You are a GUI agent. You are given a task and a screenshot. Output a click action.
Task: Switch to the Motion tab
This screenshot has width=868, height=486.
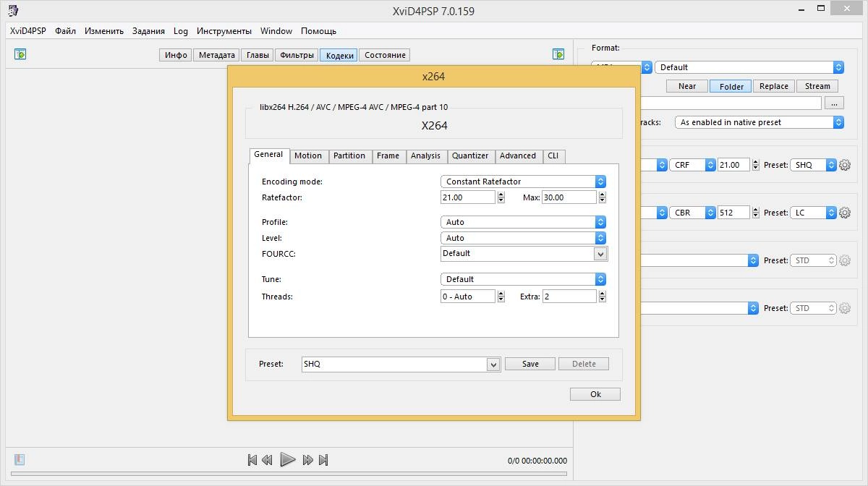[308, 156]
